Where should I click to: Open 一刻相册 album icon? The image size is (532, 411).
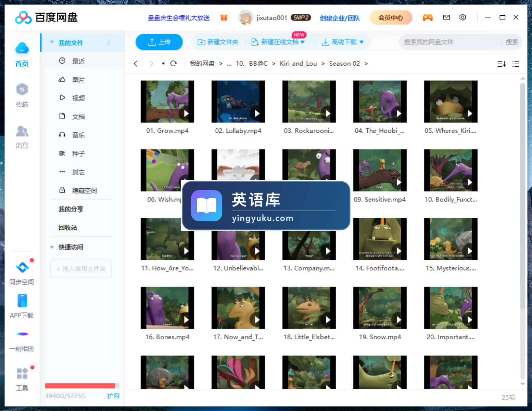pos(22,334)
